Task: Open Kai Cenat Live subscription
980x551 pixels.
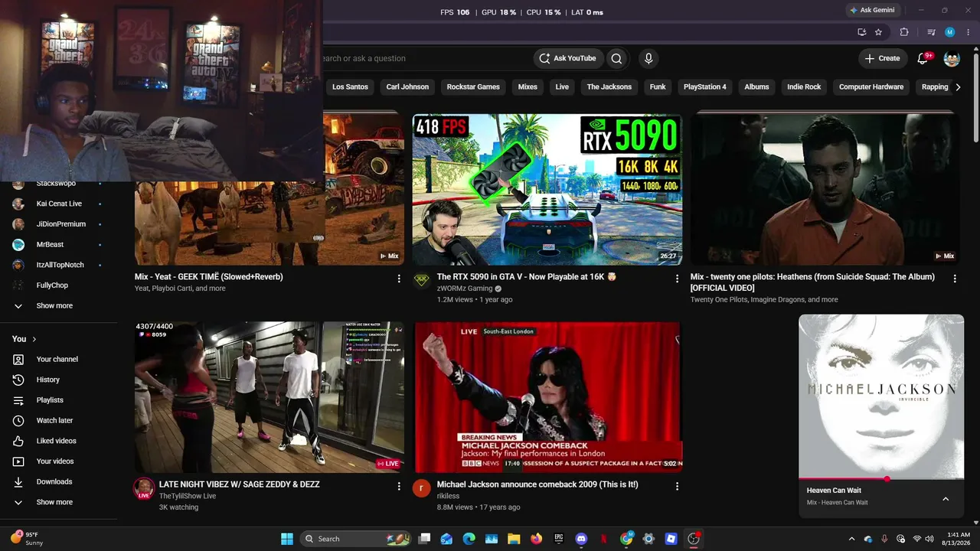Action: (x=58, y=204)
